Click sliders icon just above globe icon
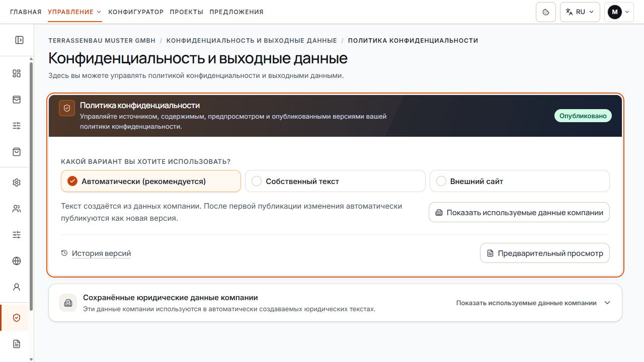The height and width of the screenshot is (362, 644). click(x=17, y=235)
